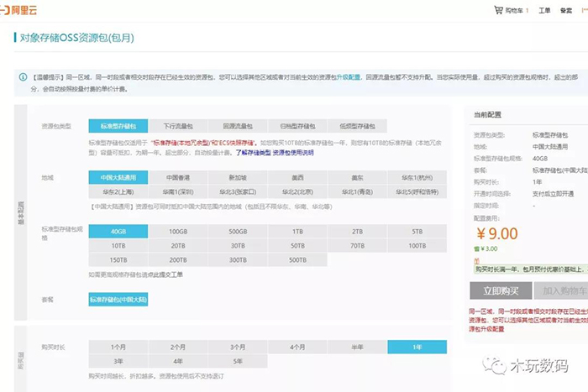Viewport: 588px width, 392px height.
Task: Select the 150TB storage size
Action: point(118,259)
